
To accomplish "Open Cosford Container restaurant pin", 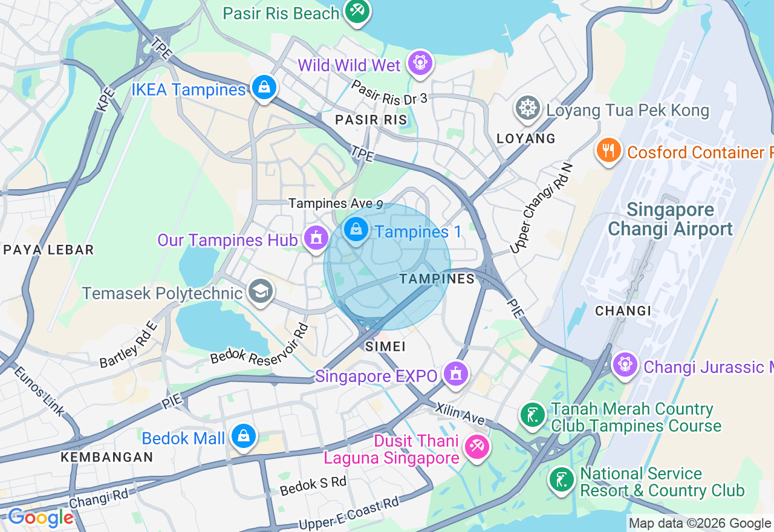I will [609, 150].
